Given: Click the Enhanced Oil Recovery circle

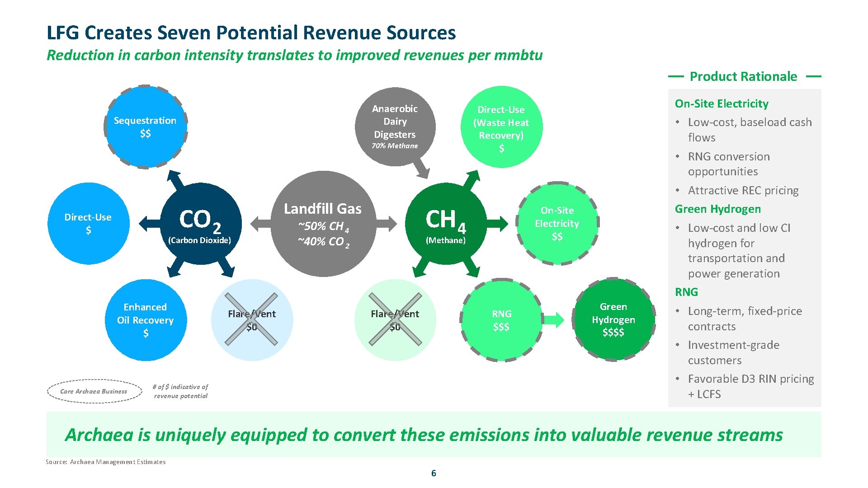Looking at the screenshot, I should click(x=146, y=320).
